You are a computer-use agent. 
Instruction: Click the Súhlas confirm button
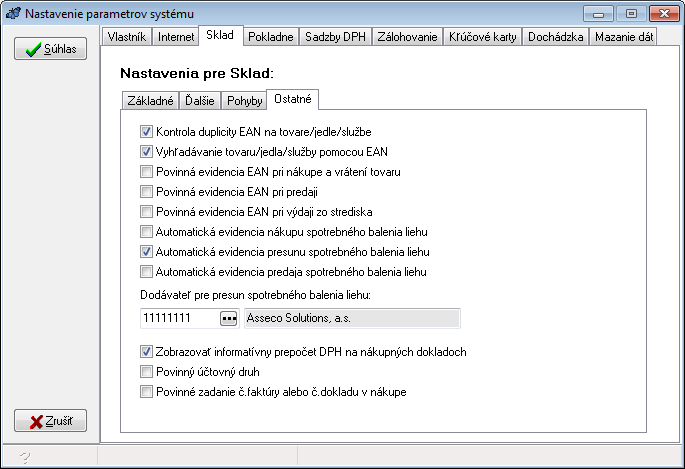click(50, 48)
